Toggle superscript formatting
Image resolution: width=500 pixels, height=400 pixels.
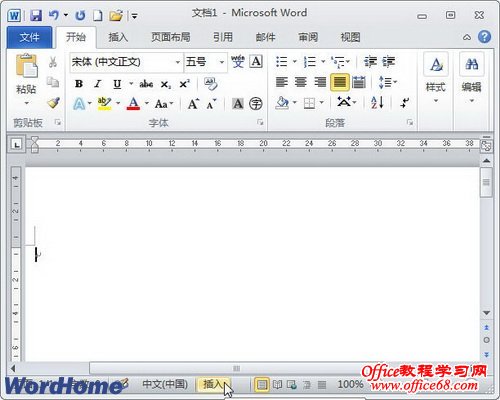click(x=184, y=84)
